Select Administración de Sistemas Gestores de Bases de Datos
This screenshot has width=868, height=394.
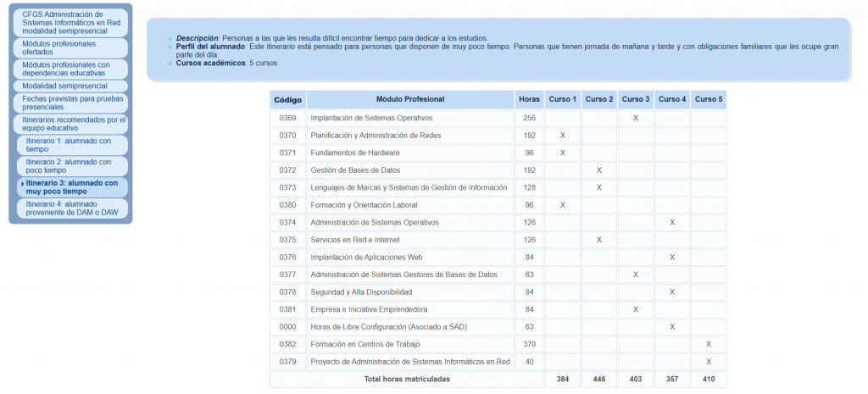click(410, 275)
